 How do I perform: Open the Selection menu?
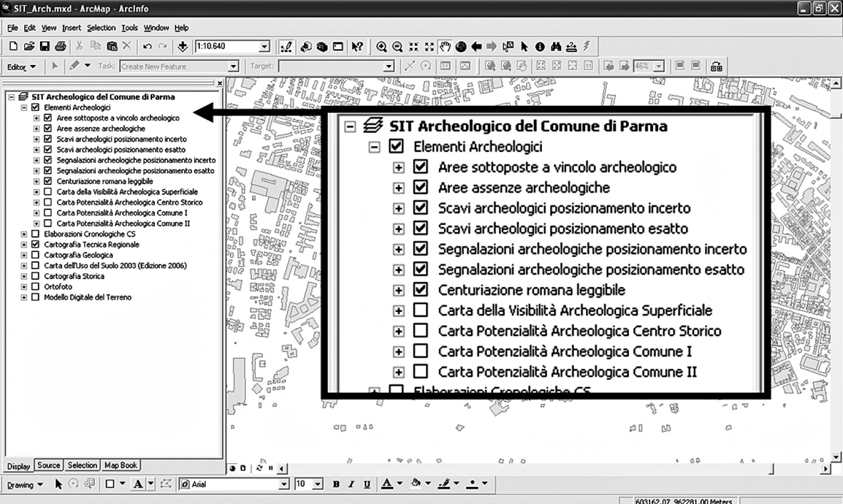point(101,28)
